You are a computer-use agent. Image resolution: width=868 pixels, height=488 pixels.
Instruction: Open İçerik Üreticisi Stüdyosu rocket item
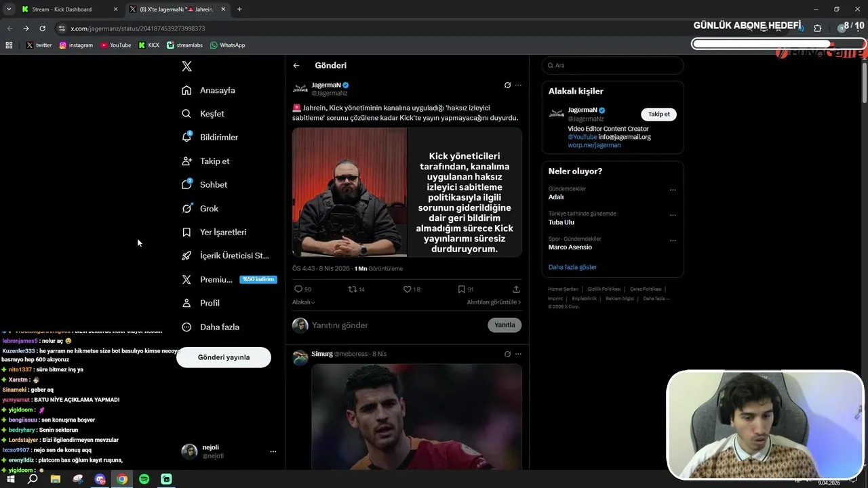coord(225,256)
